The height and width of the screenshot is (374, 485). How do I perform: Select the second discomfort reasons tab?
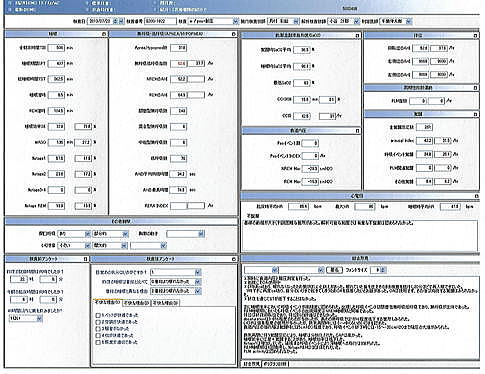point(136,303)
